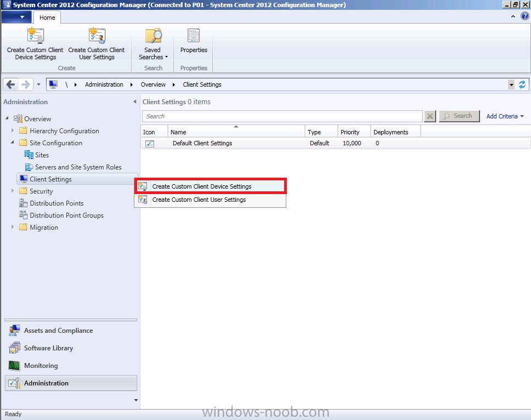The width and height of the screenshot is (531, 420).
Task: Click Create Custom Client Device Settings ribbon icon
Action: tap(36, 36)
